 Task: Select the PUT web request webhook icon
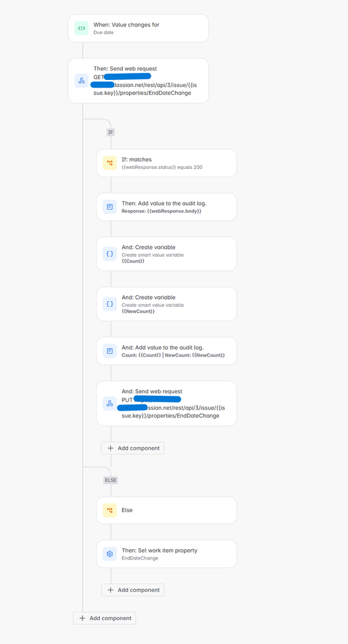110,404
